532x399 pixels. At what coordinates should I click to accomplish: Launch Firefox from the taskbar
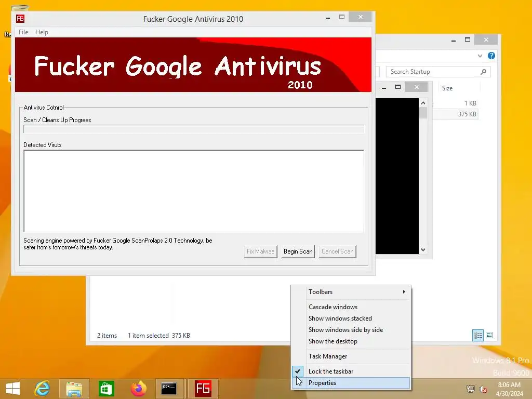click(139, 389)
